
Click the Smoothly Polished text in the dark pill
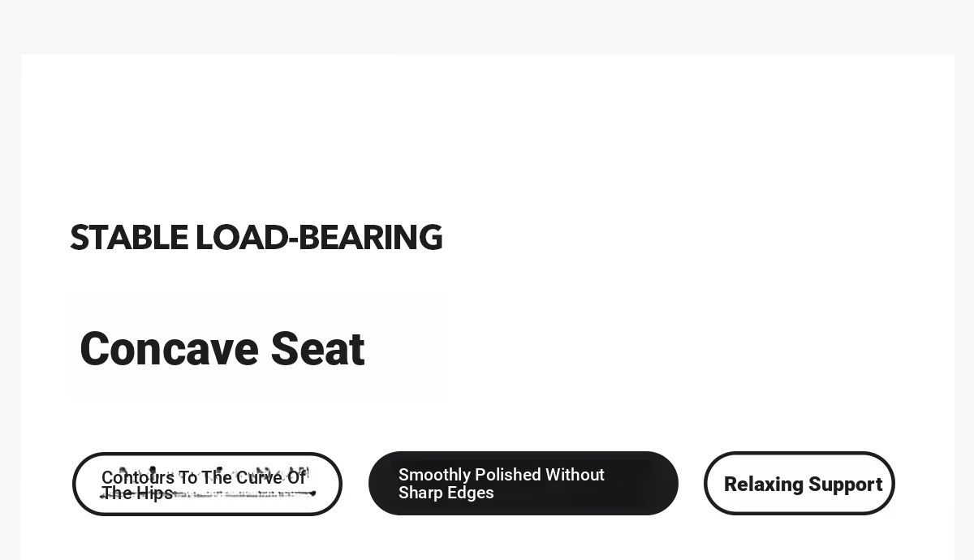(470, 475)
